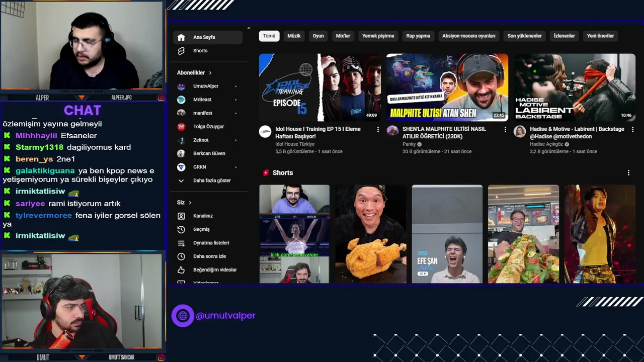Open the Short with yellow-top performer

[x=600, y=234]
